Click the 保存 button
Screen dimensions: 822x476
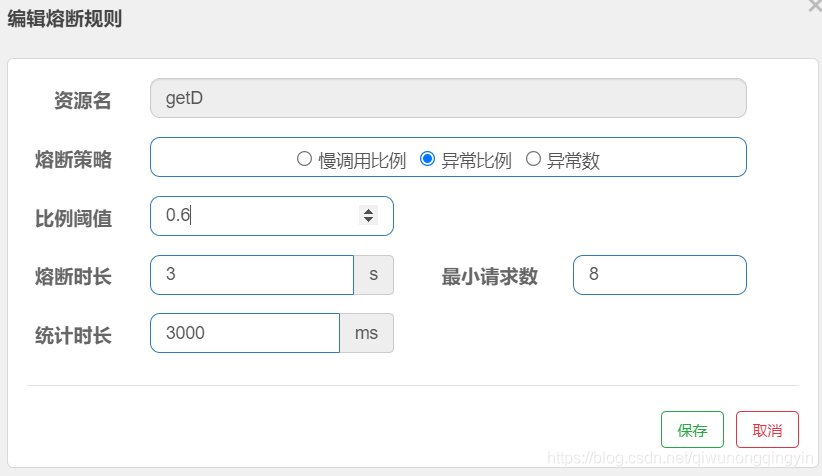692,429
